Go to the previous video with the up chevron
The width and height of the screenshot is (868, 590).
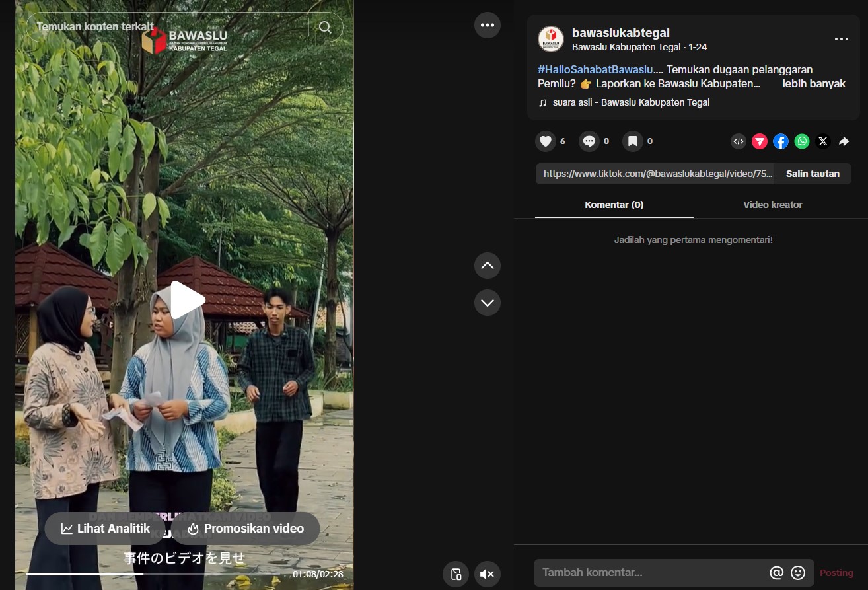pos(487,265)
